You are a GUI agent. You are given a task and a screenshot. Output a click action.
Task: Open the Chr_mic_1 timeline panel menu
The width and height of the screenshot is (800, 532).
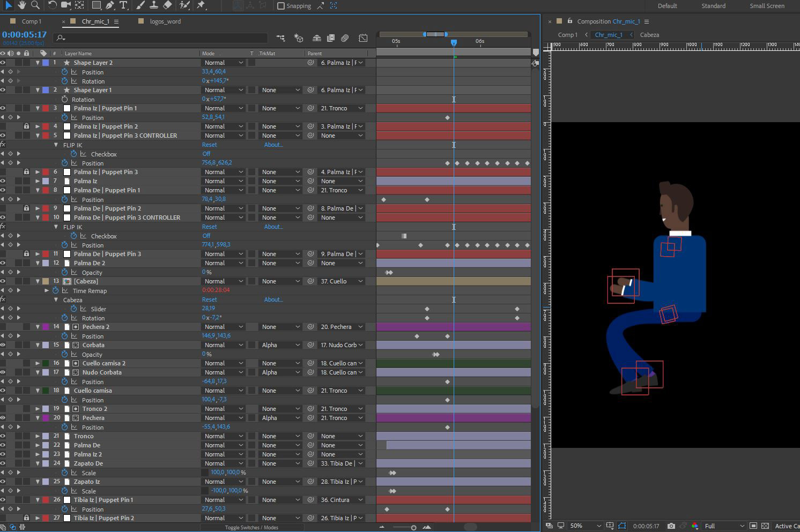[116, 21]
